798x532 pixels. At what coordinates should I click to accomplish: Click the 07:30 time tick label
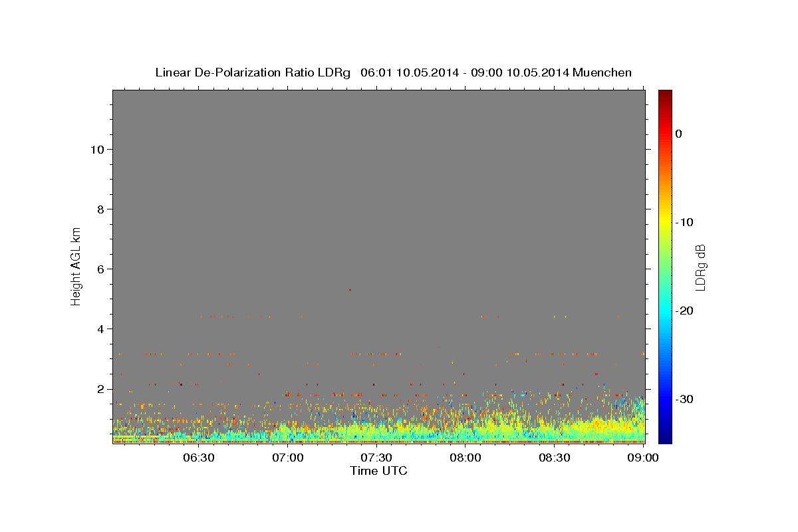[x=376, y=458]
